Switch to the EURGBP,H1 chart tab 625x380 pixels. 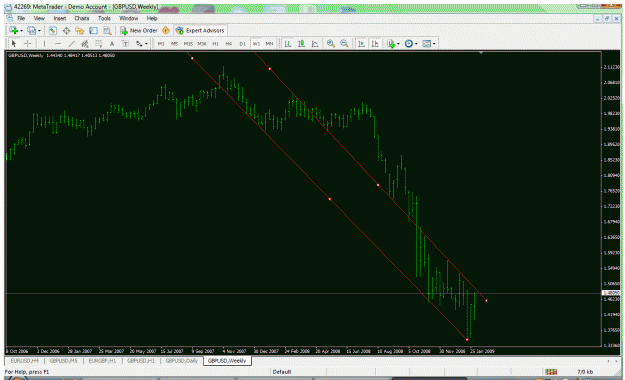click(x=102, y=361)
